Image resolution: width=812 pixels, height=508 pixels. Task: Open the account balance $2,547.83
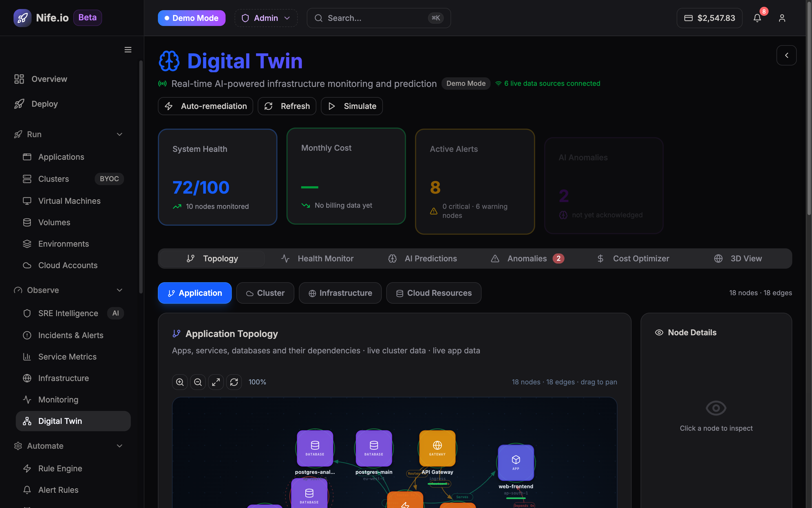pyautogui.click(x=709, y=18)
